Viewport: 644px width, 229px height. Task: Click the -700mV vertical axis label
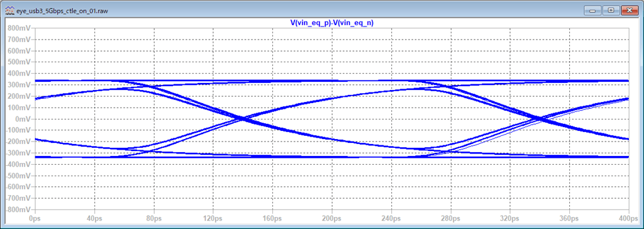point(19,198)
